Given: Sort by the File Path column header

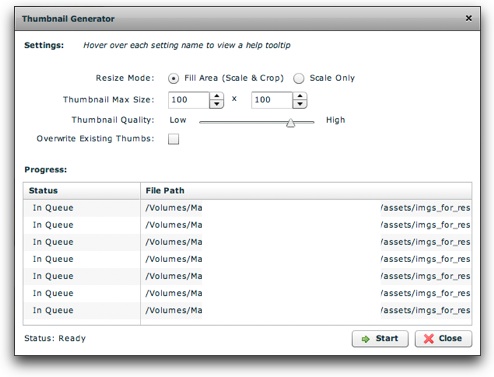Looking at the screenshot, I should point(306,191).
